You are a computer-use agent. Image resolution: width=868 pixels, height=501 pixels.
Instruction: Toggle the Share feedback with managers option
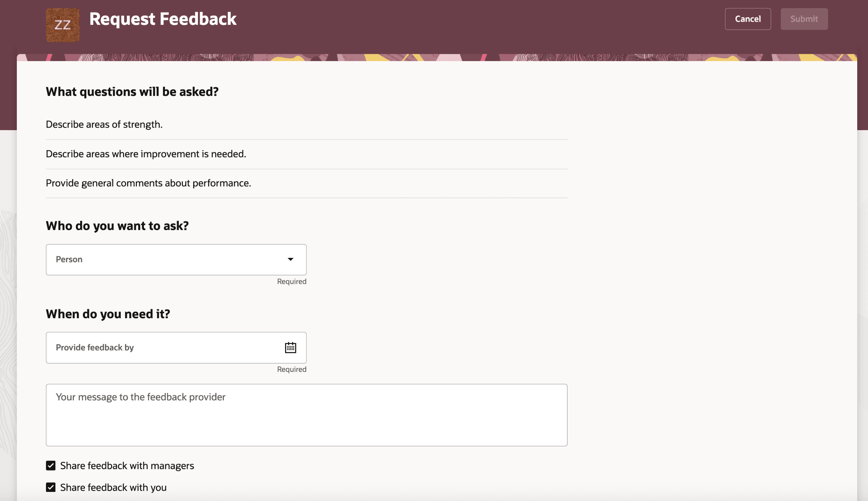51,465
